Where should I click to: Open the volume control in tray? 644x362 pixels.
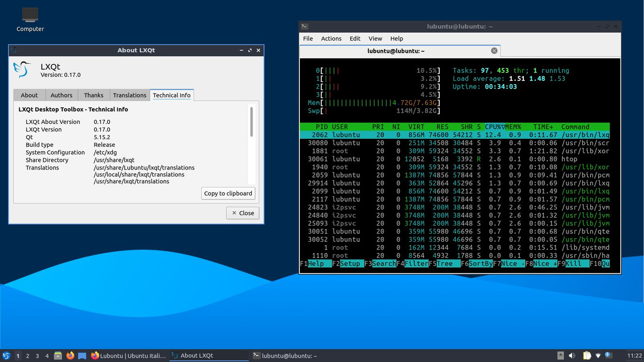[572, 355]
